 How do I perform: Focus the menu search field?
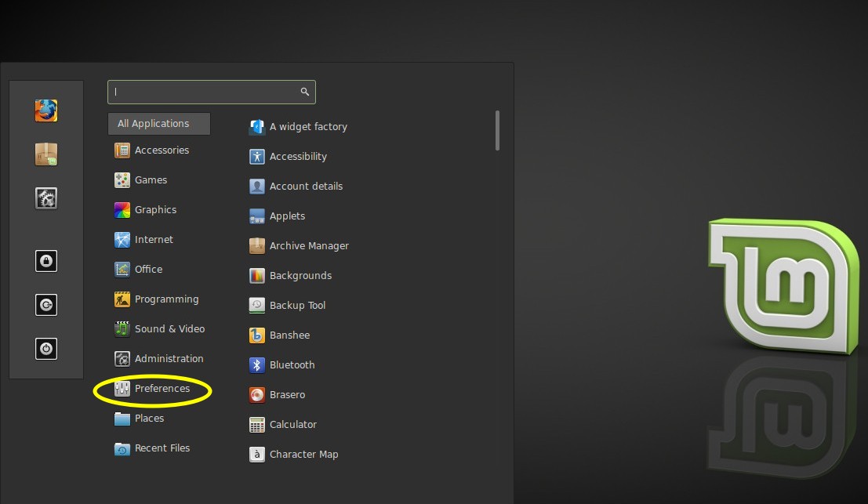pos(212,92)
